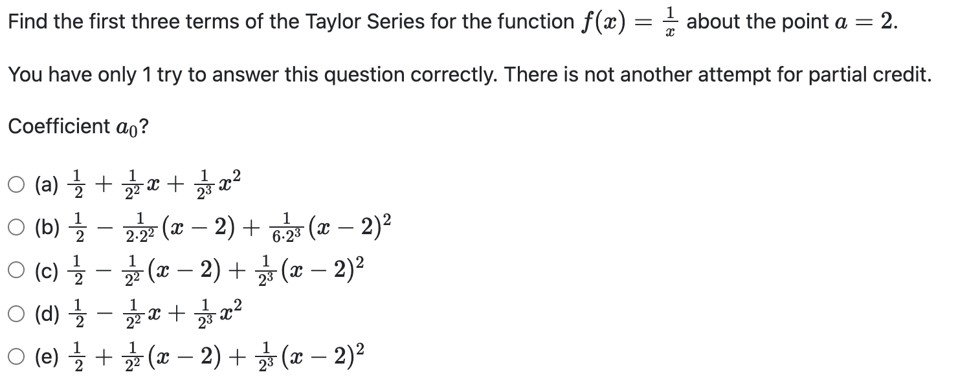Viewport: 980px width, 392px height.
Task: Select answer option (c)
Action: (15, 270)
